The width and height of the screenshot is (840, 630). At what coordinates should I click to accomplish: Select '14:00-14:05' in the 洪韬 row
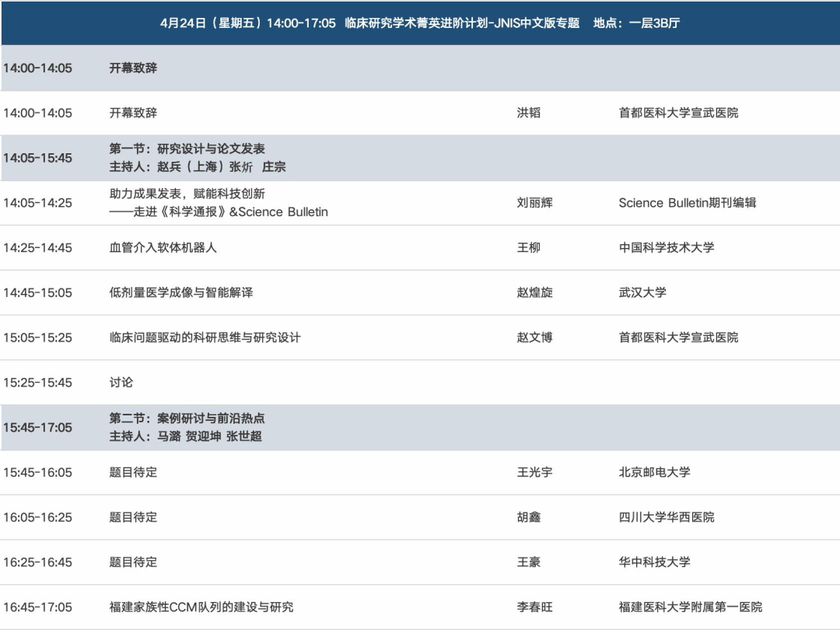37,113
